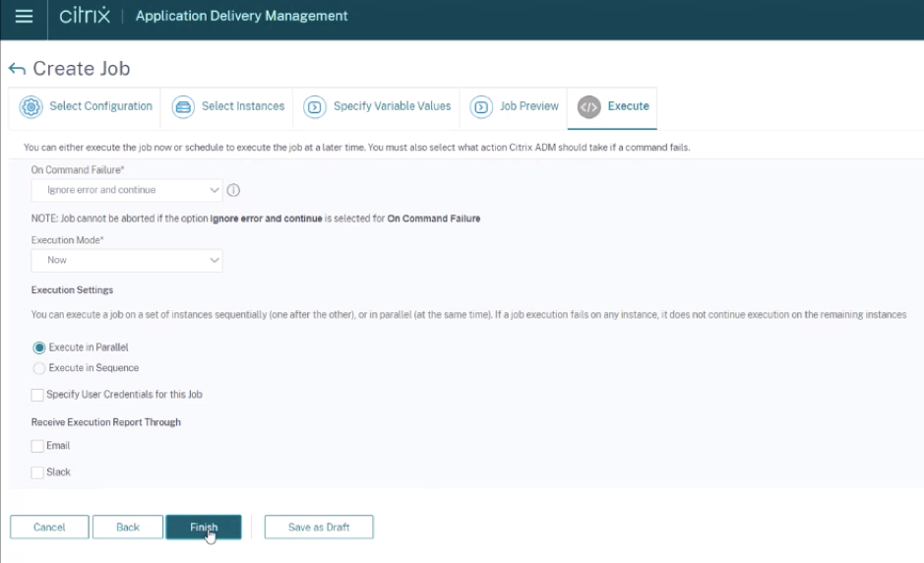Click the Specify Variable Values step icon
This screenshot has height=563, width=924.
pyautogui.click(x=315, y=107)
